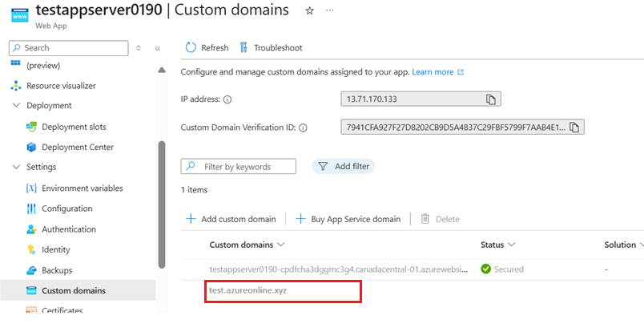Click the Filter by keywords field
This screenshot has width=644, height=324.
[238, 167]
